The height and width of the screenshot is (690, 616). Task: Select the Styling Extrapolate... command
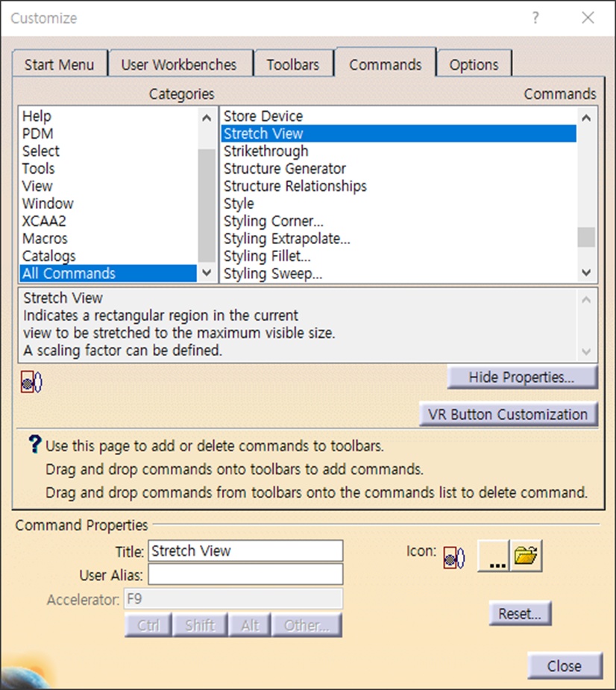point(399,239)
